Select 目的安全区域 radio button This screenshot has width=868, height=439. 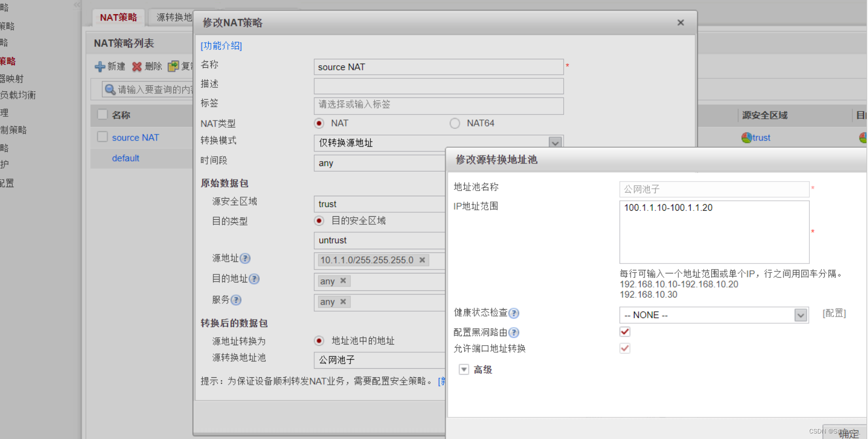[319, 221]
